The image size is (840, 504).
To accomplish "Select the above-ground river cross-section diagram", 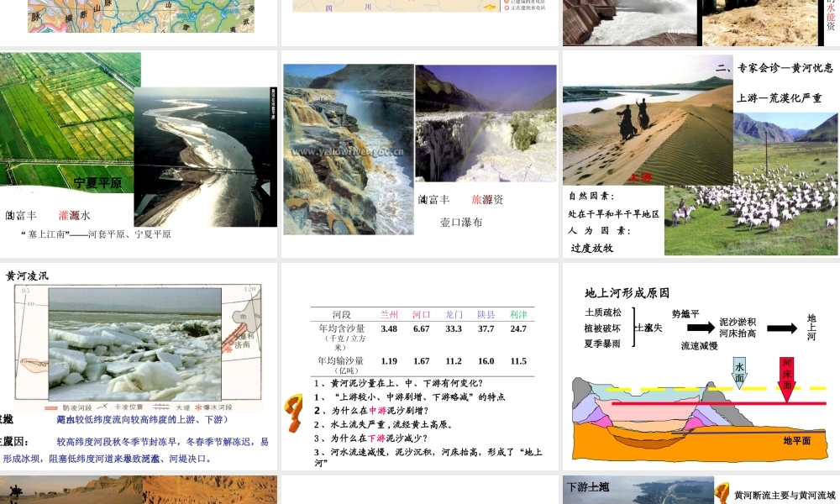I will click(700, 417).
